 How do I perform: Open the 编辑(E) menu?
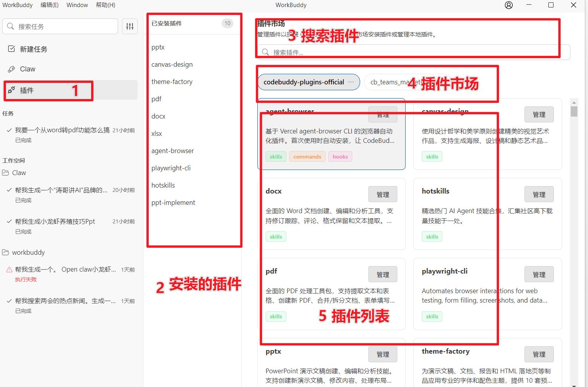click(x=49, y=5)
